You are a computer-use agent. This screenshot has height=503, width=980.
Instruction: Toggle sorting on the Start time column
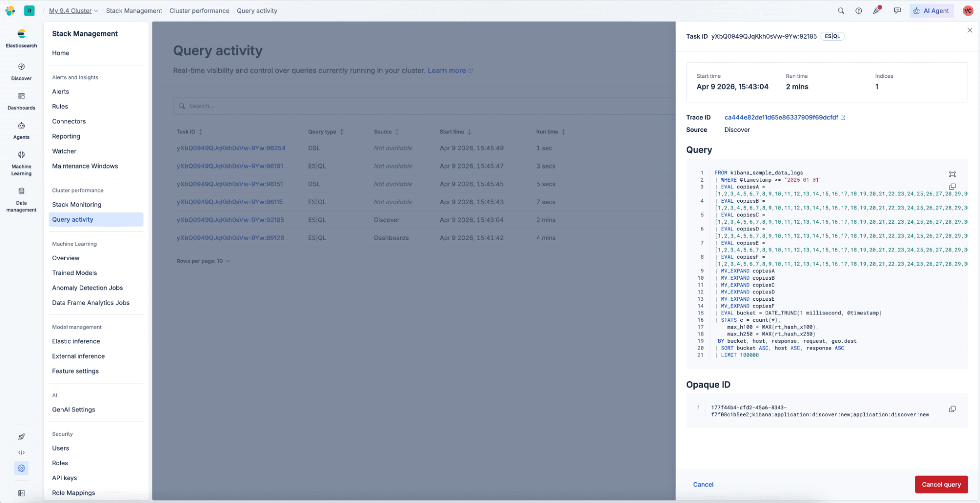[x=470, y=131]
